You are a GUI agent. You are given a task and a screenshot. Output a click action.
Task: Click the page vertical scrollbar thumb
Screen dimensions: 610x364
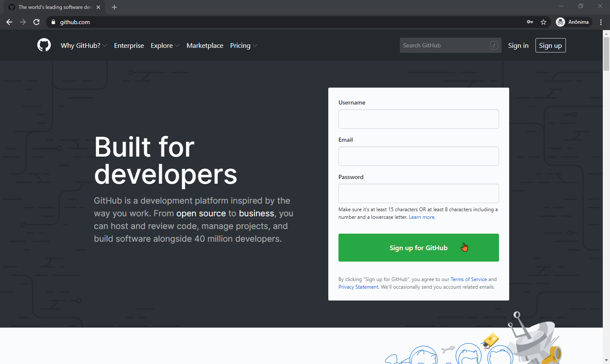(606, 54)
